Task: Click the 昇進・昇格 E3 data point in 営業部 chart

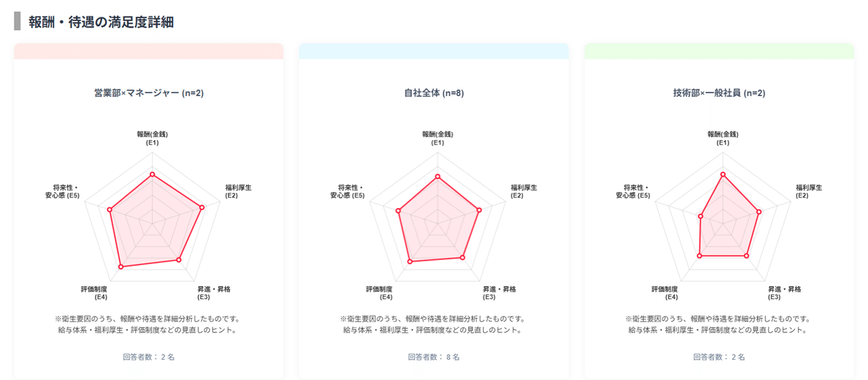Action: [179, 259]
